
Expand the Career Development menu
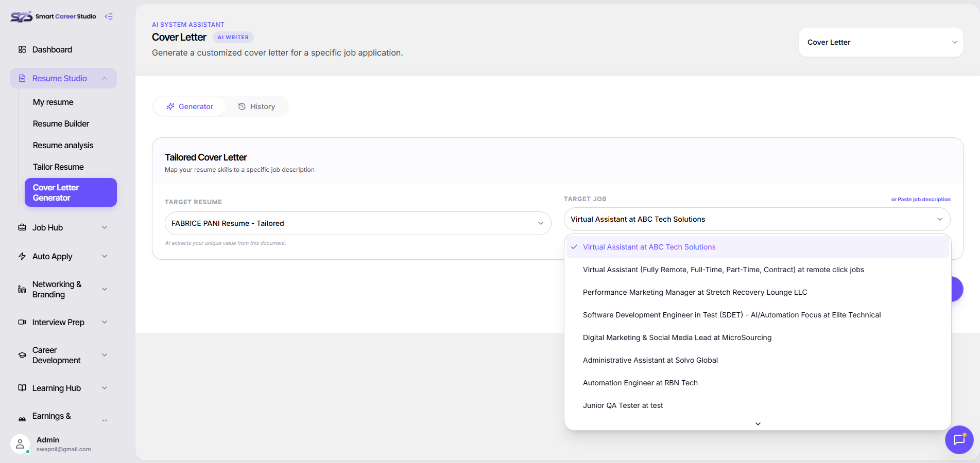coord(105,355)
